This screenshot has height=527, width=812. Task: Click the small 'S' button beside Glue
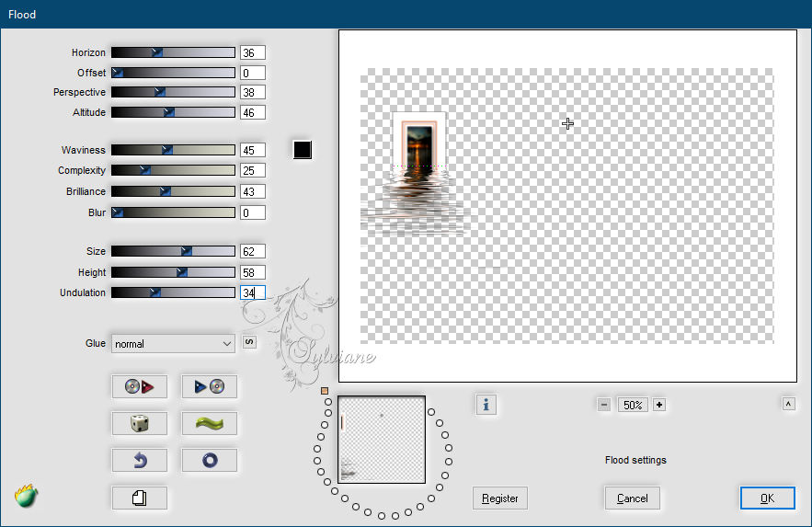pos(249,342)
